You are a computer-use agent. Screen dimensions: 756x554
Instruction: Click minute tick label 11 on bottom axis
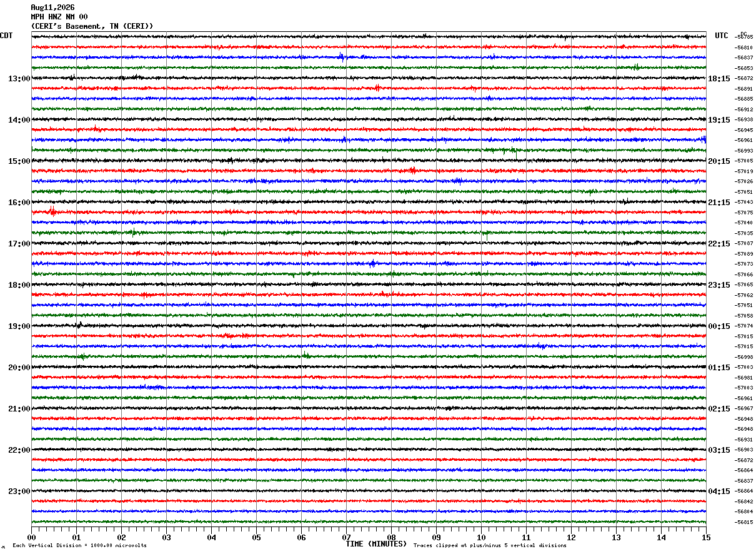(526, 538)
